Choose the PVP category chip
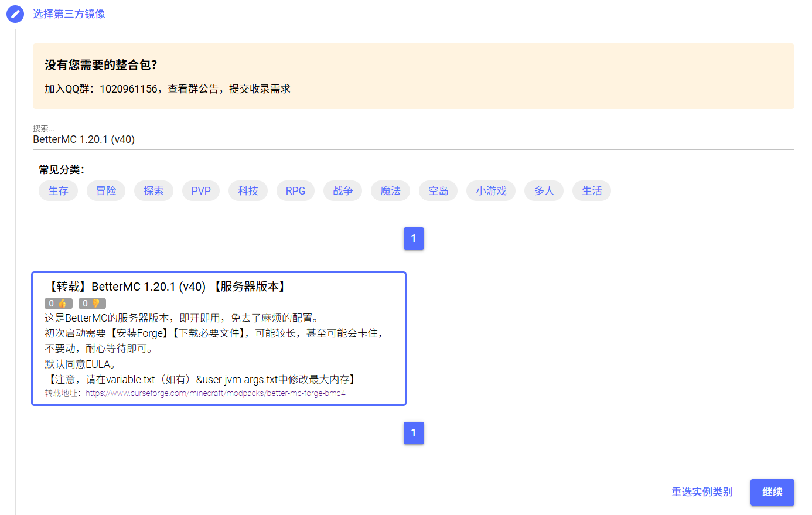 (201, 191)
